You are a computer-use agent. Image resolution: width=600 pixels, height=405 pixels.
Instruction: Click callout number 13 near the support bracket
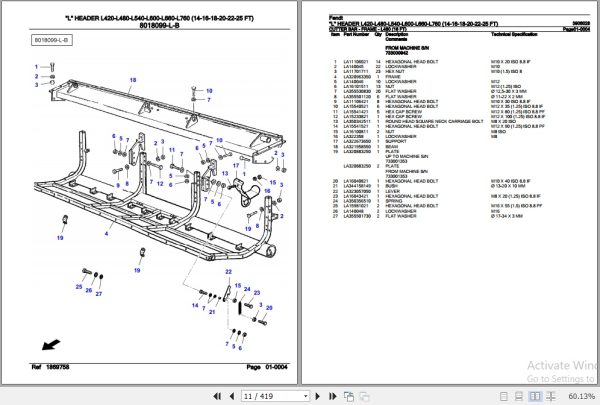[225, 173]
